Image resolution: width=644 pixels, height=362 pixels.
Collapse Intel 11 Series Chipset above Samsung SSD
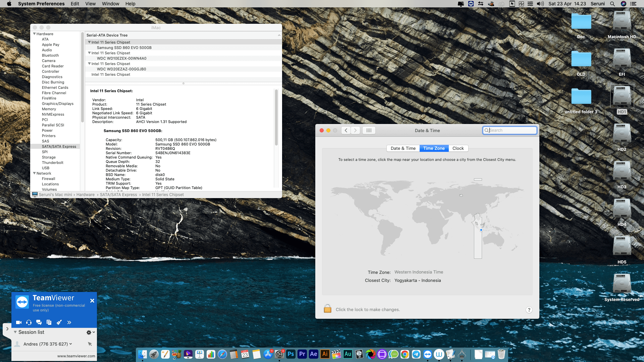coord(89,42)
